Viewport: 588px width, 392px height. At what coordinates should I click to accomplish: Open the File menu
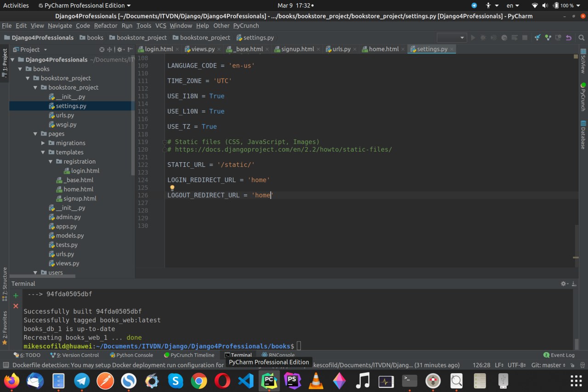coord(6,26)
